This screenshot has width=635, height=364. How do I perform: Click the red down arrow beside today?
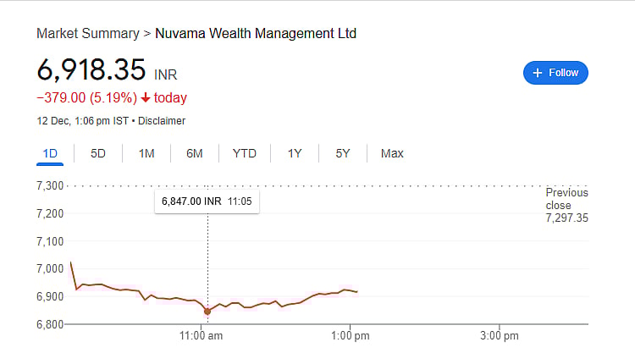[x=146, y=98]
